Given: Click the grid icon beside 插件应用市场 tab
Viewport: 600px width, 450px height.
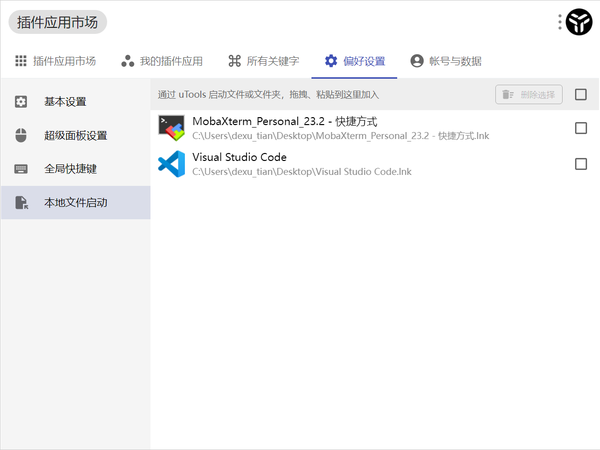Looking at the screenshot, I should [x=21, y=61].
